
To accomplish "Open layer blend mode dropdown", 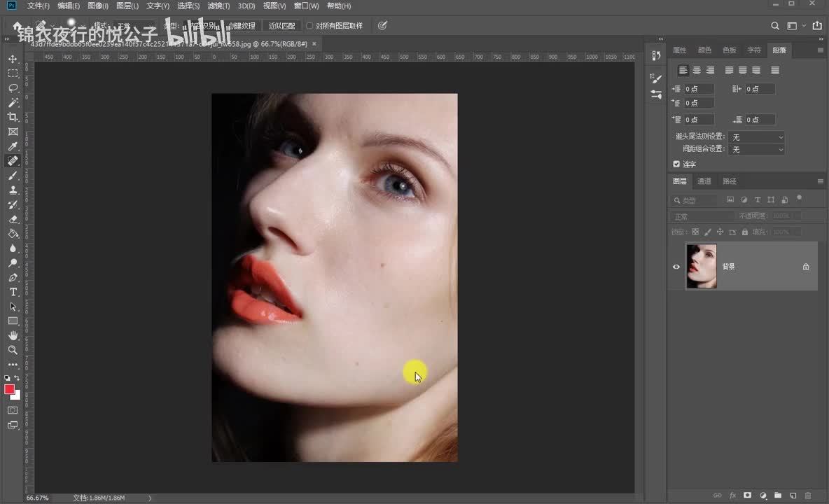I will 702,216.
